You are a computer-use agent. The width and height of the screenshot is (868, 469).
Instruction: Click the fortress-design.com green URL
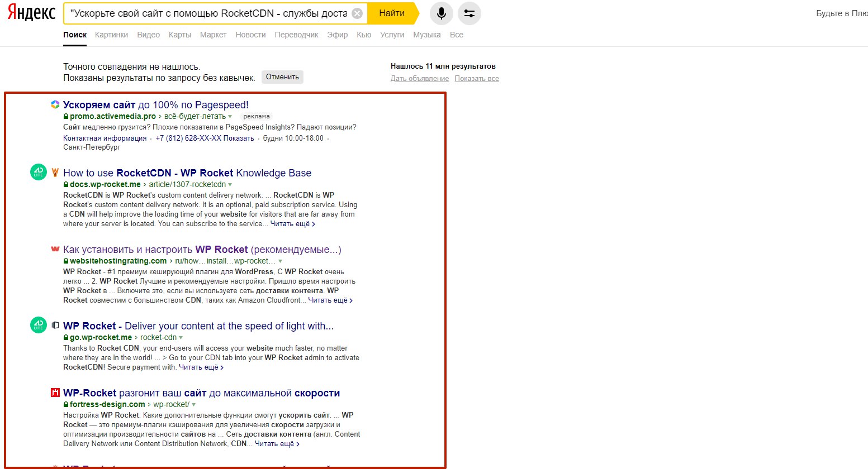(x=107, y=405)
